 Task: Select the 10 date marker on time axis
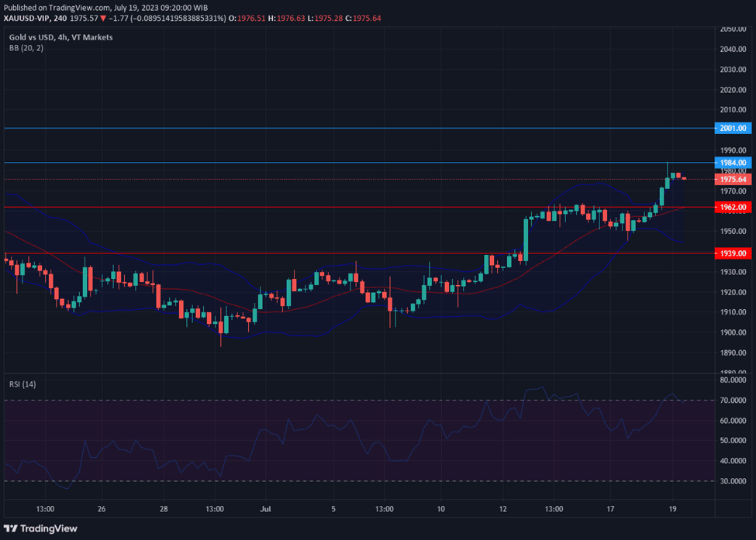pyautogui.click(x=440, y=509)
